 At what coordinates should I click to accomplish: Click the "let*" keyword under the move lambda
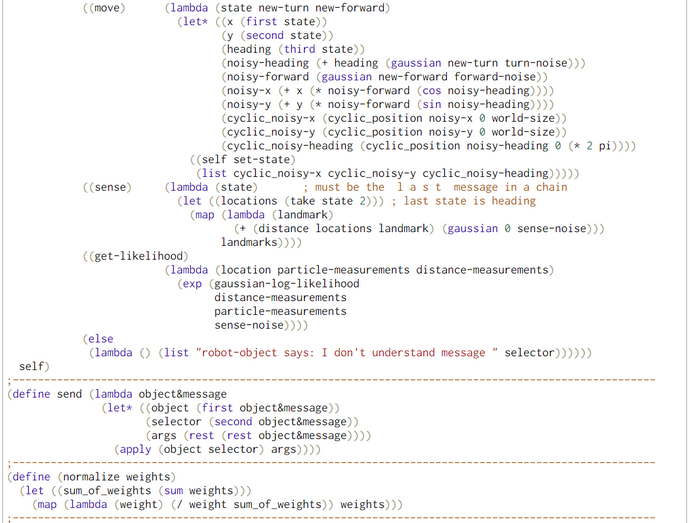(x=195, y=22)
